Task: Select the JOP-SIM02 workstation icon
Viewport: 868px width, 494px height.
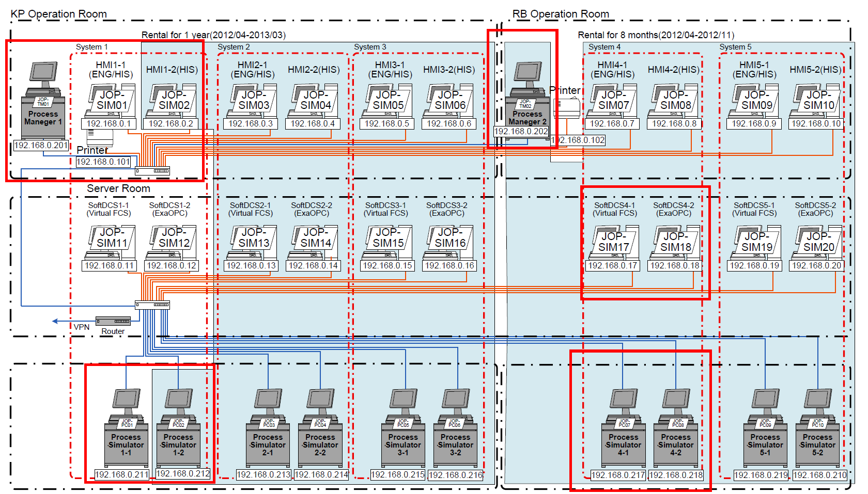Action: click(x=172, y=101)
